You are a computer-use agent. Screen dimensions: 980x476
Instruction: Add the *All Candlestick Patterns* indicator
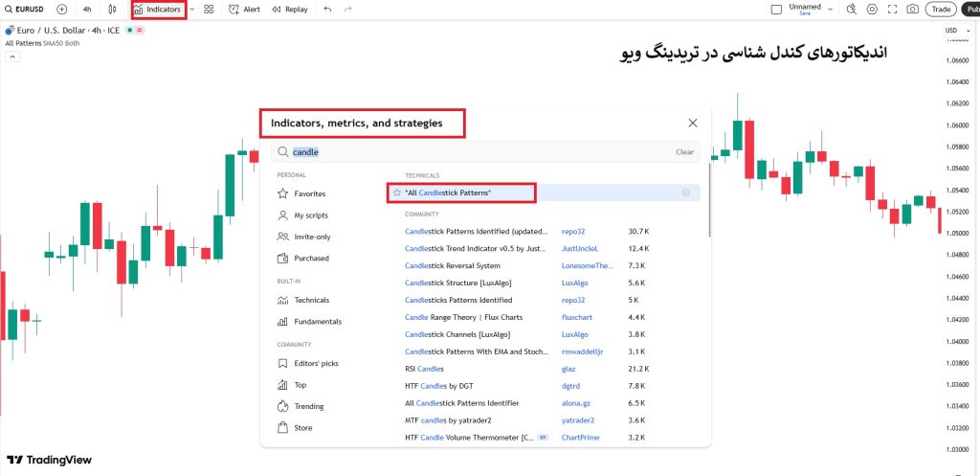[448, 193]
